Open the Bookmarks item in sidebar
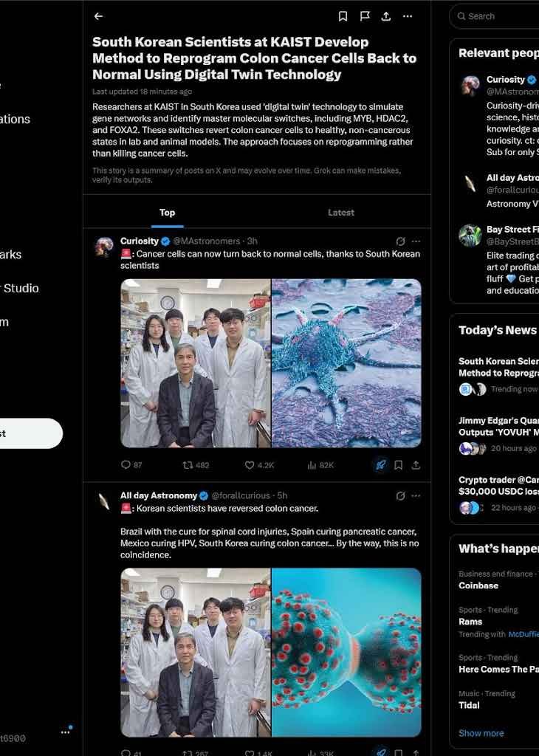The width and height of the screenshot is (539, 756). (x=10, y=255)
